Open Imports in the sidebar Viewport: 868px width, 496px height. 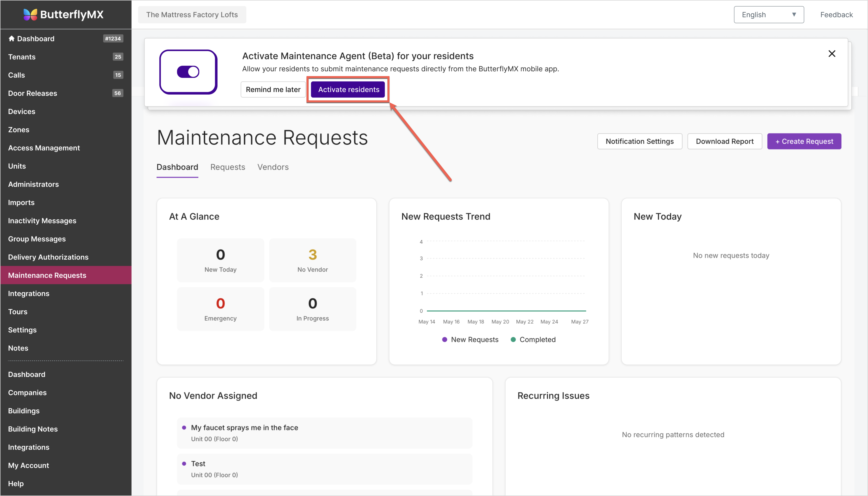pos(66,203)
